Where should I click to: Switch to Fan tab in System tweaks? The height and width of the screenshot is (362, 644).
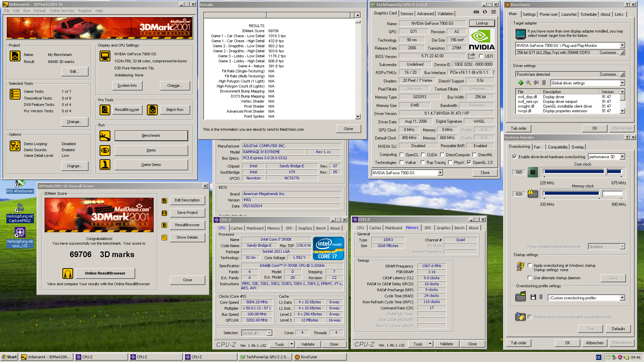click(537, 147)
